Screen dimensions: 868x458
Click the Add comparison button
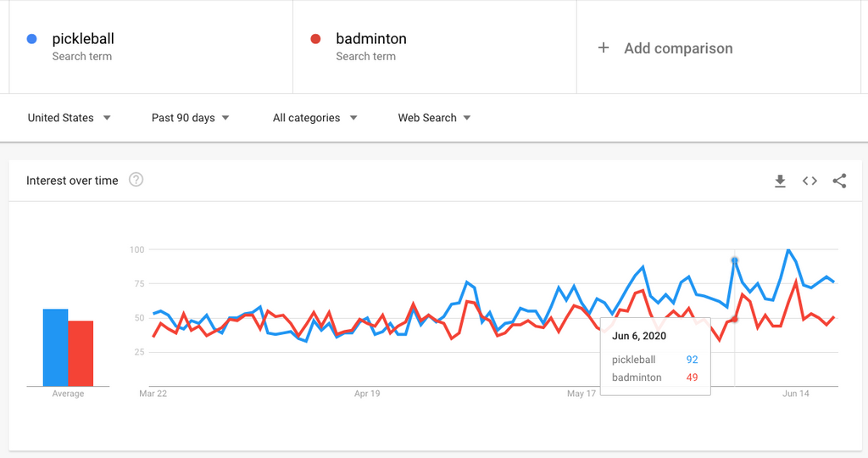[x=678, y=48]
